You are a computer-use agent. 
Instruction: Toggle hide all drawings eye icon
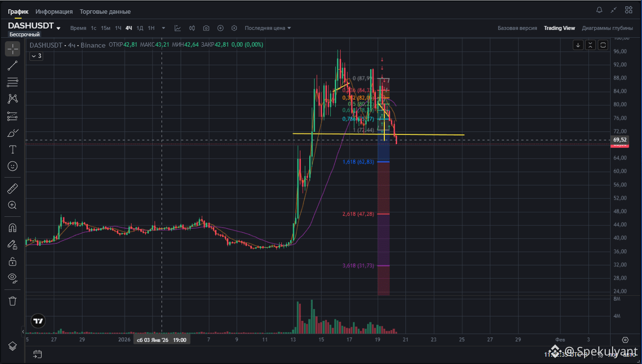click(x=13, y=278)
